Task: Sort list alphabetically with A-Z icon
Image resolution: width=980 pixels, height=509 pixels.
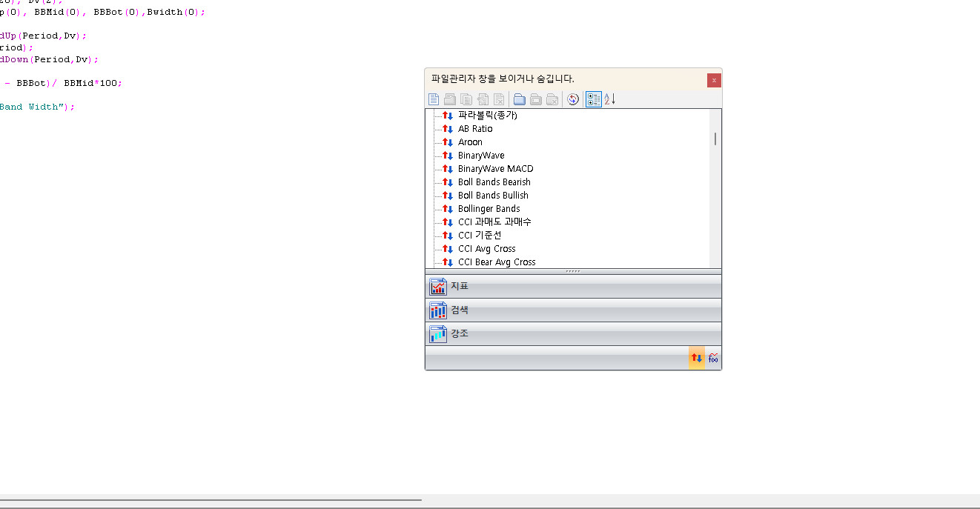Action: [609, 99]
